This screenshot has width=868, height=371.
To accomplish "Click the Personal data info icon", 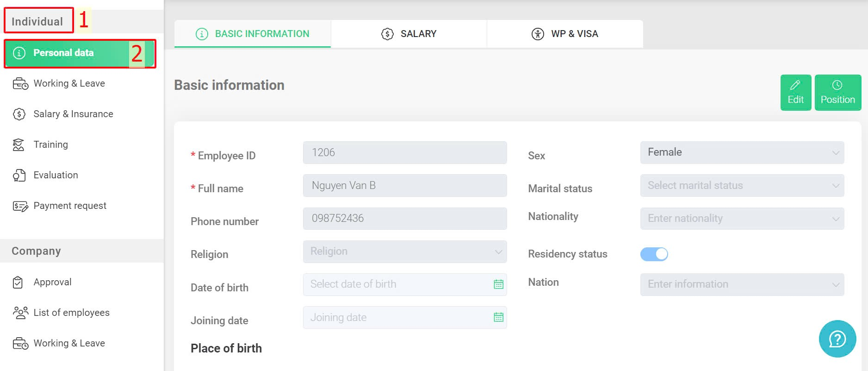I will [x=19, y=53].
